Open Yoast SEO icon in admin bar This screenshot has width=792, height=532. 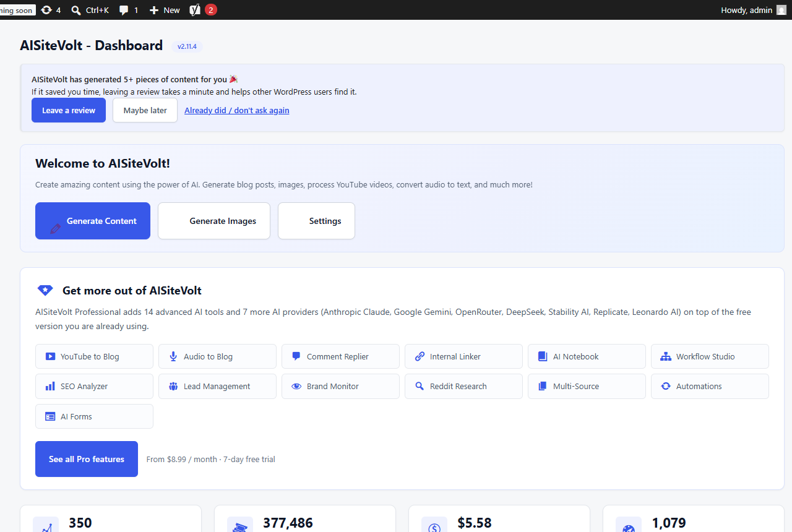[x=195, y=10]
